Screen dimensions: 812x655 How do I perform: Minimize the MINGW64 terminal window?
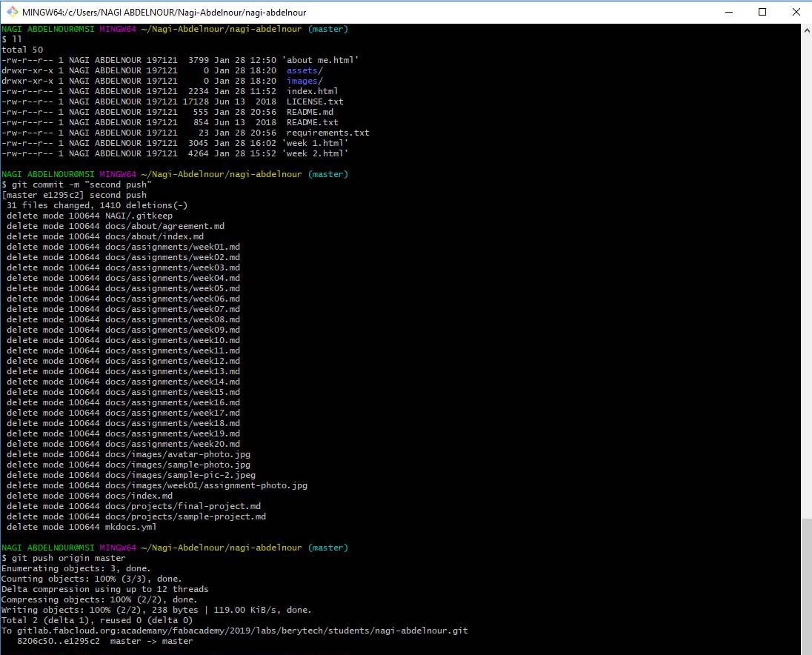729,12
